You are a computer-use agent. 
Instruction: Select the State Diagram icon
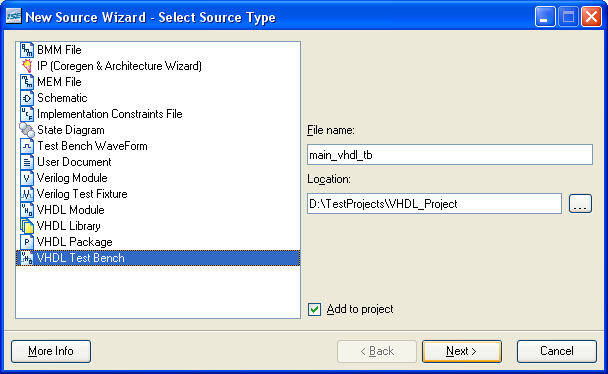pyautogui.click(x=27, y=130)
